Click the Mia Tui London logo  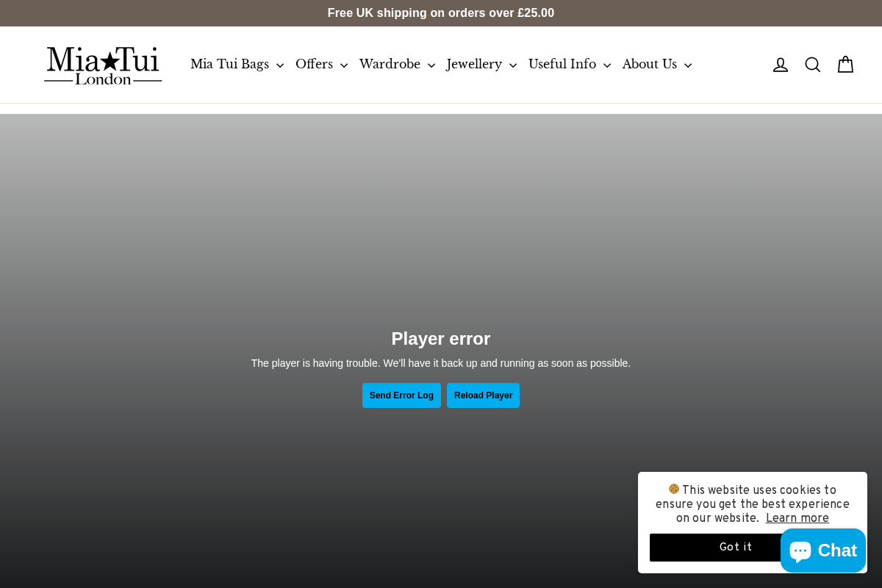pos(103,65)
